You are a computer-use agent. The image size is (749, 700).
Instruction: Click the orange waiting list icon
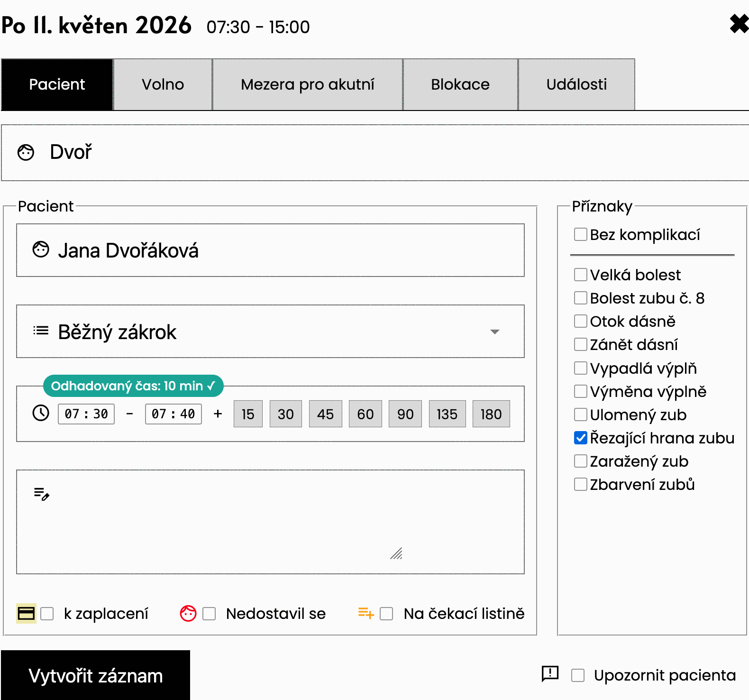366,613
